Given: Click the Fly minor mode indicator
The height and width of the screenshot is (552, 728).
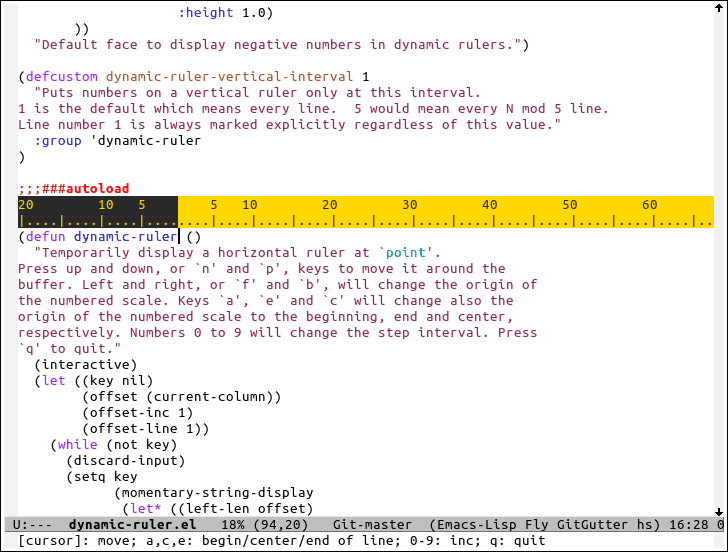Looking at the screenshot, I should click(x=537, y=525).
